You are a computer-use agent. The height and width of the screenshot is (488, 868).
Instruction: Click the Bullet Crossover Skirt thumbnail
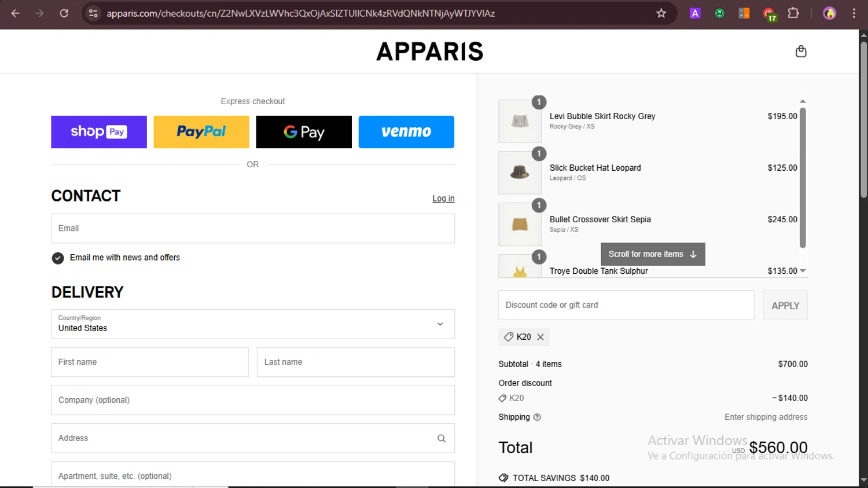520,224
